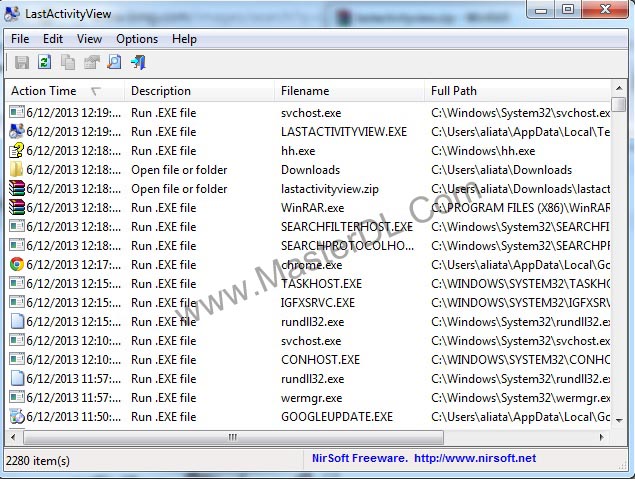Viewport: 635px width, 482px height.
Task: Sort by the Action Time column header
Action: tap(65, 91)
